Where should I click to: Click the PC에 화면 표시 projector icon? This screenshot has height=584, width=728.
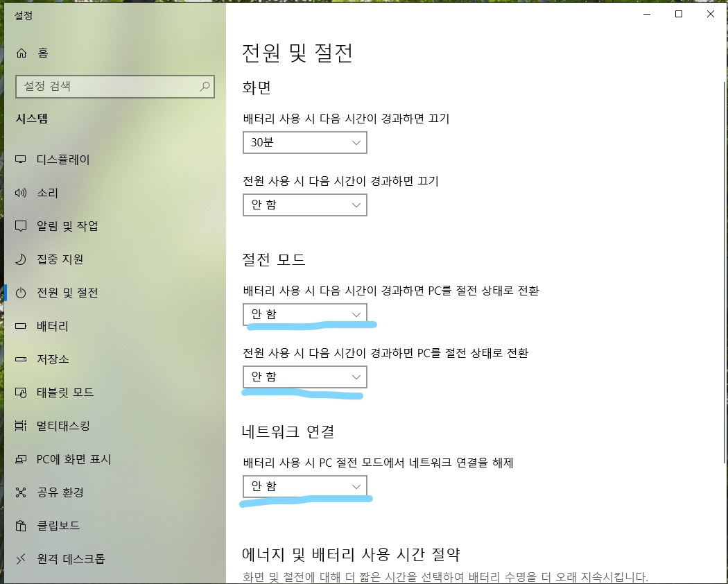click(21, 459)
